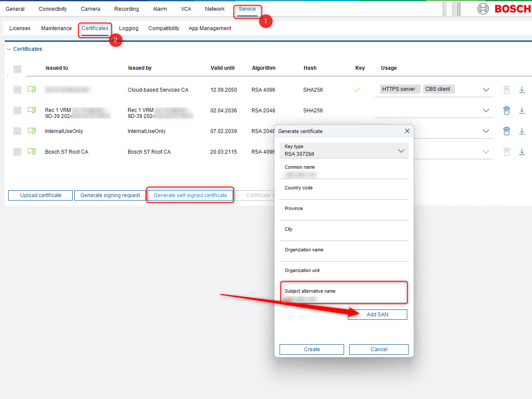532x399 pixels.
Task: Delete the InternalUseOnly certificate
Action: pos(507,131)
